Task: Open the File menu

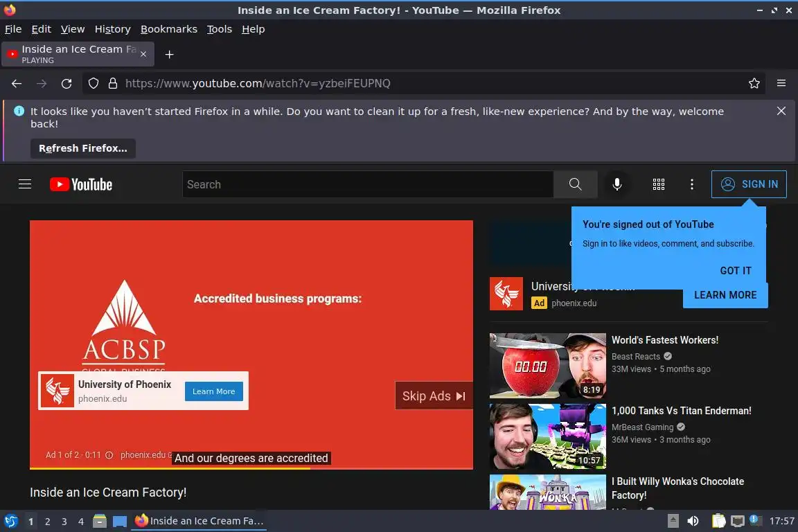Action: click(13, 30)
